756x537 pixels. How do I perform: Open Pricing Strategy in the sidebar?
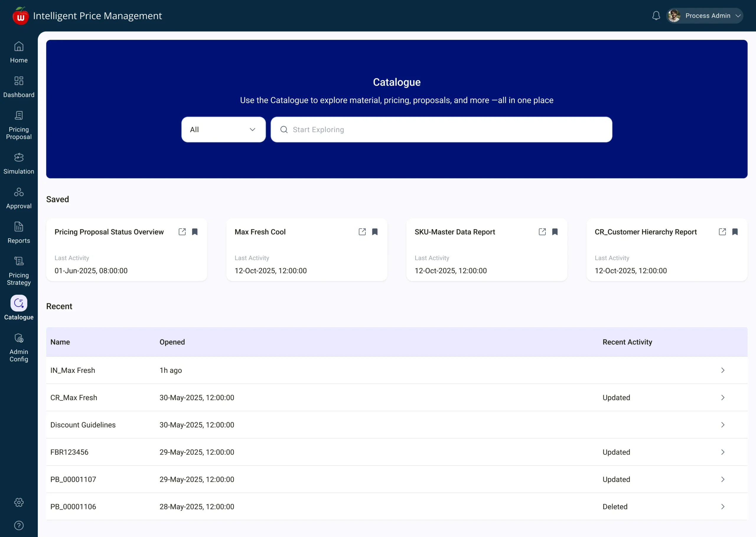point(19,271)
